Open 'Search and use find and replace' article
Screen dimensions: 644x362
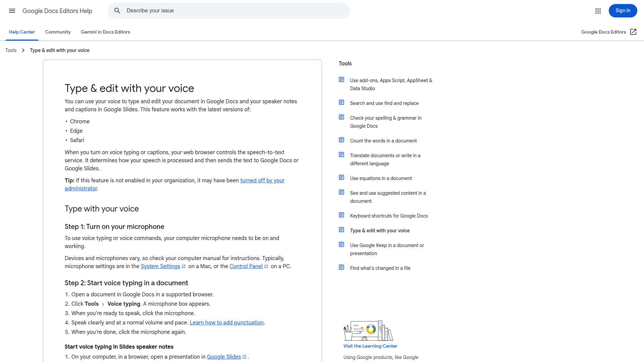point(384,103)
